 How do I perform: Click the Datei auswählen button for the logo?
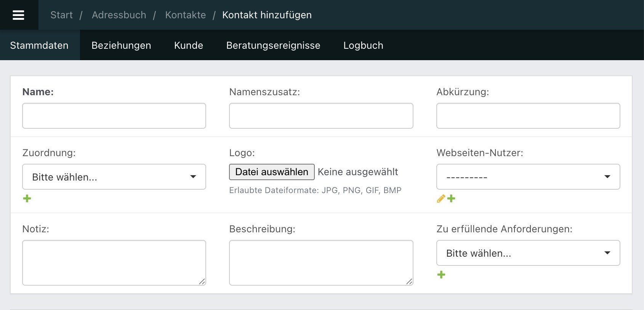tap(272, 172)
